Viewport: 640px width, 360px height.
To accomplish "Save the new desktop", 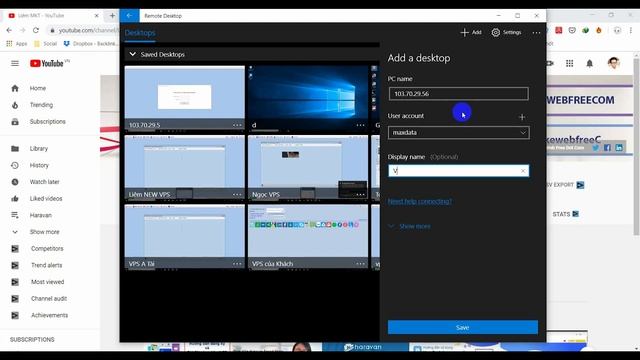I will pyautogui.click(x=463, y=327).
